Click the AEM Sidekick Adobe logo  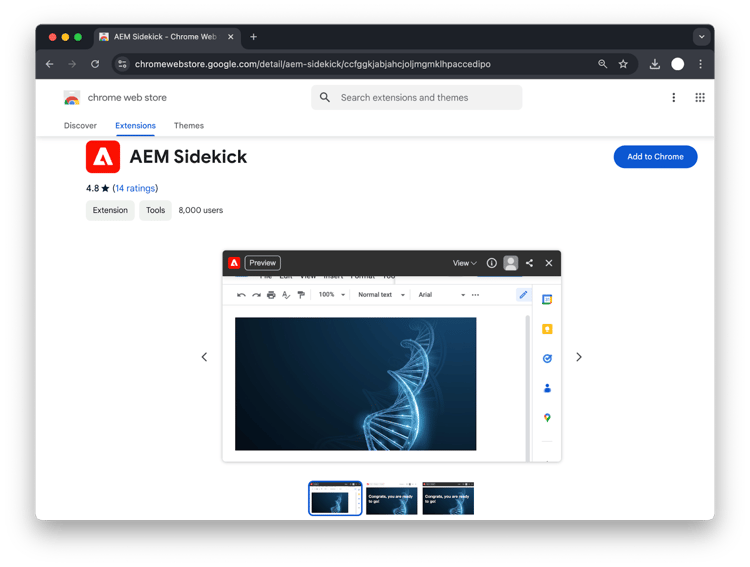click(x=103, y=156)
